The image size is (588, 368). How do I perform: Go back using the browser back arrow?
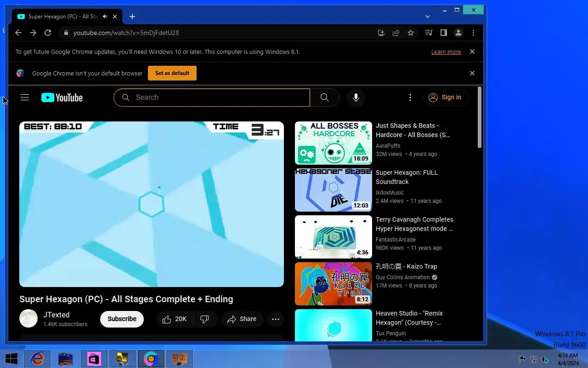click(18, 33)
